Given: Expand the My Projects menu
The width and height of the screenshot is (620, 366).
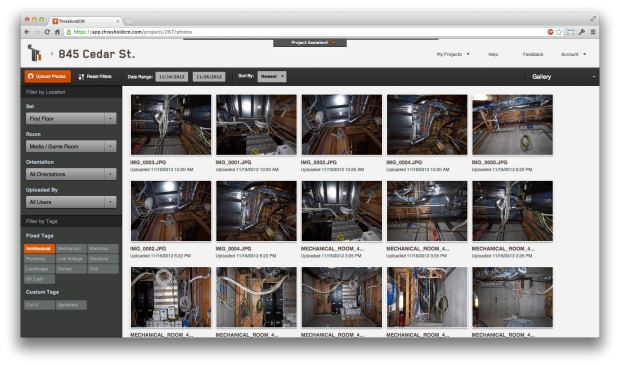Looking at the screenshot, I should tap(453, 54).
